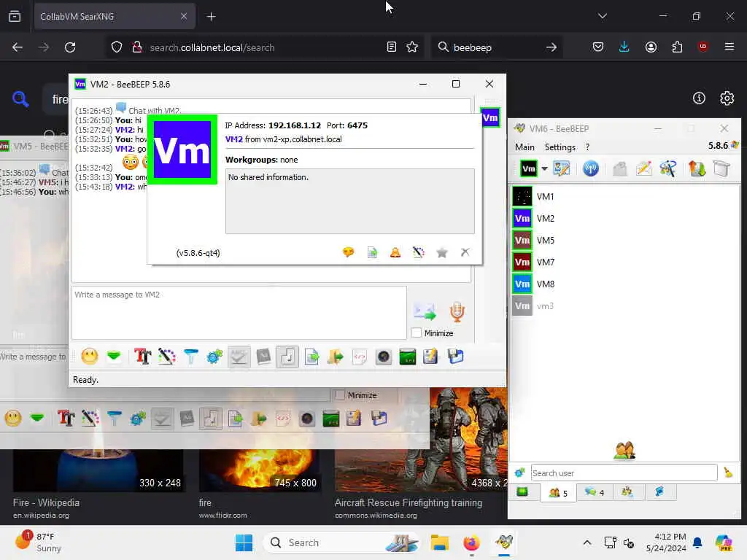Select user VM2 in VM6 user list
This screenshot has height=560, width=747.
624,219
